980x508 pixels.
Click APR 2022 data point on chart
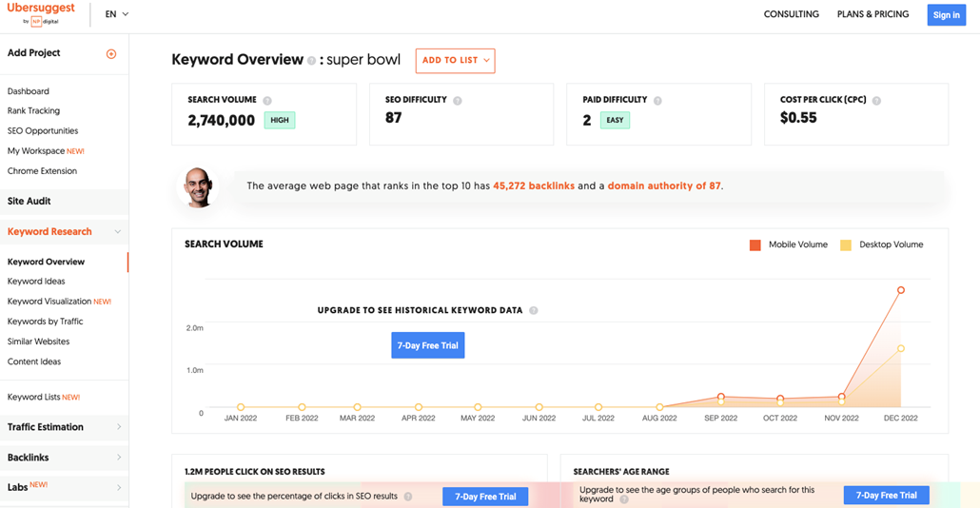click(418, 407)
